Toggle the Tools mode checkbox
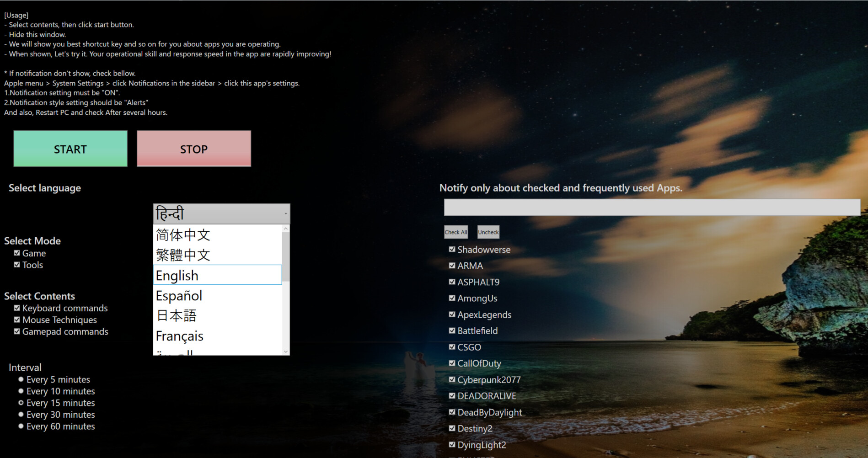The image size is (868, 458). tap(17, 264)
